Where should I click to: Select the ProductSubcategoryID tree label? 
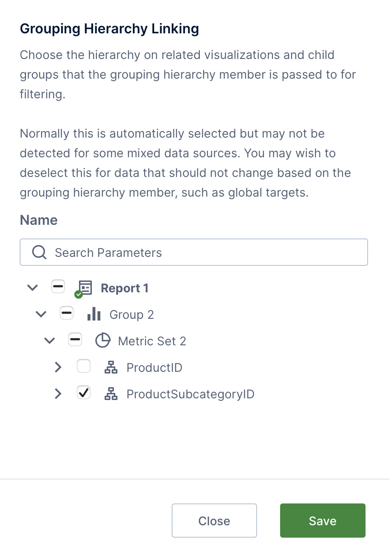(x=190, y=394)
